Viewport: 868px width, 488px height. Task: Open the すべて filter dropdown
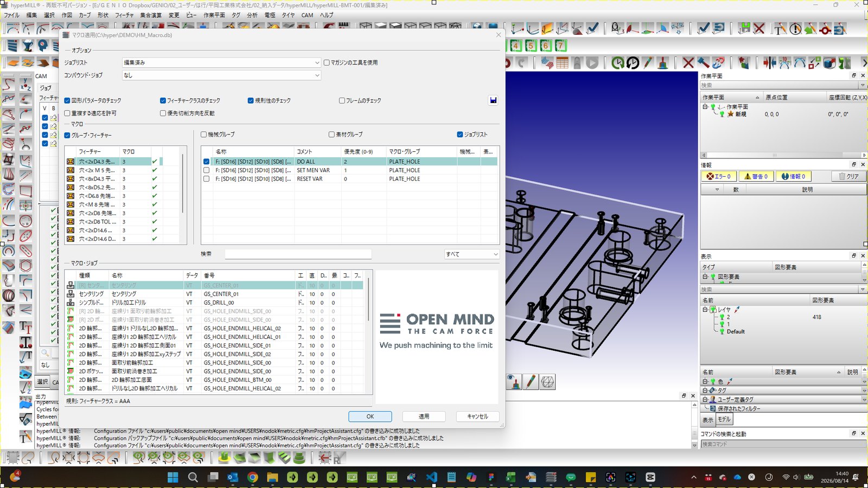[x=472, y=254]
